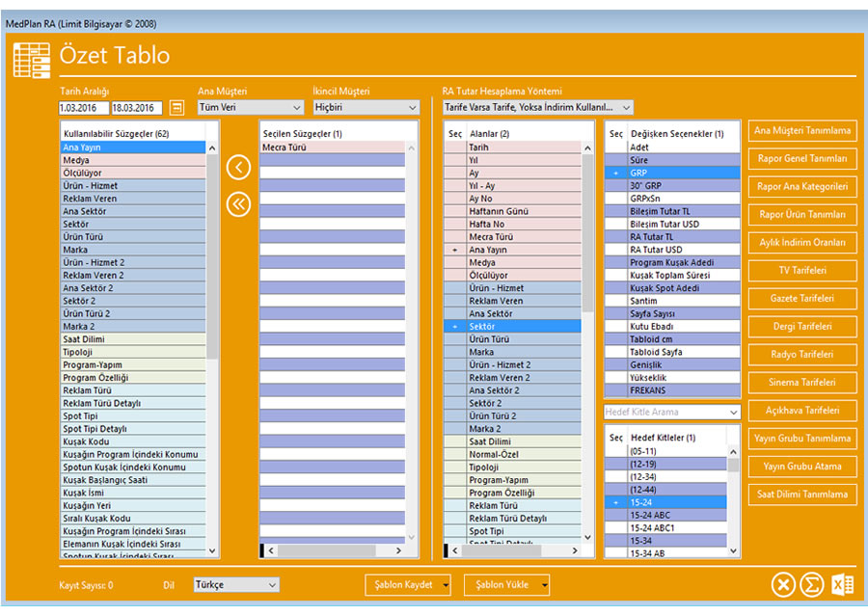Click the start date field 1.03.2016
This screenshot has width=868, height=615.
83,108
